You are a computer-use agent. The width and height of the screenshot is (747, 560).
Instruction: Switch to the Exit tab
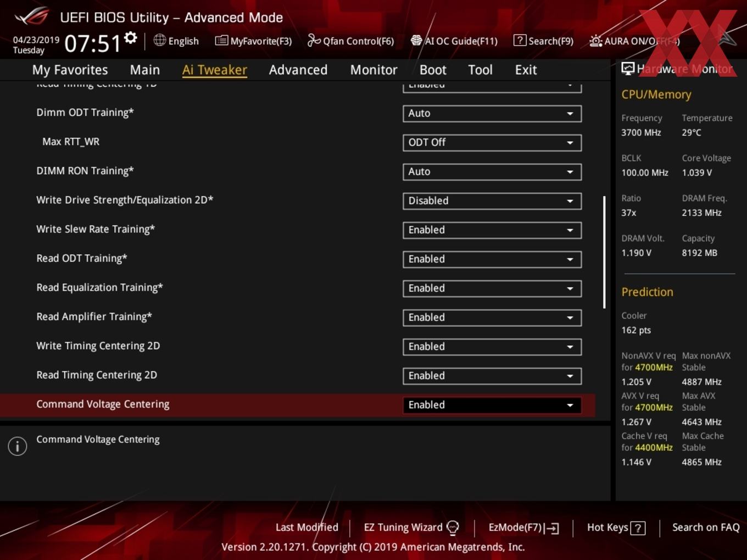[x=526, y=70]
